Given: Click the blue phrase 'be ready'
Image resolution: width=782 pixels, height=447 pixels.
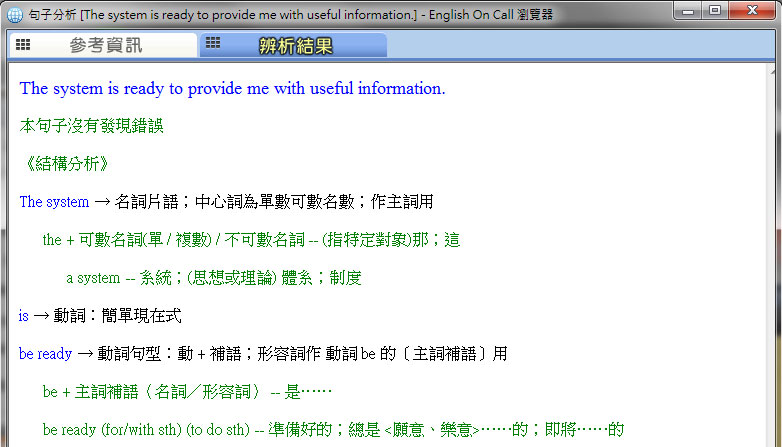Looking at the screenshot, I should click(45, 354).
